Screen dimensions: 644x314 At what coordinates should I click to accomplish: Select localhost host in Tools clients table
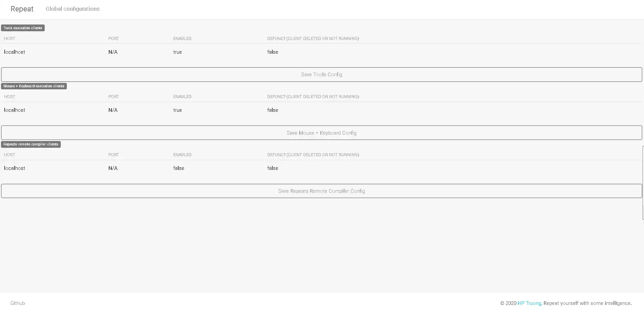(x=14, y=52)
